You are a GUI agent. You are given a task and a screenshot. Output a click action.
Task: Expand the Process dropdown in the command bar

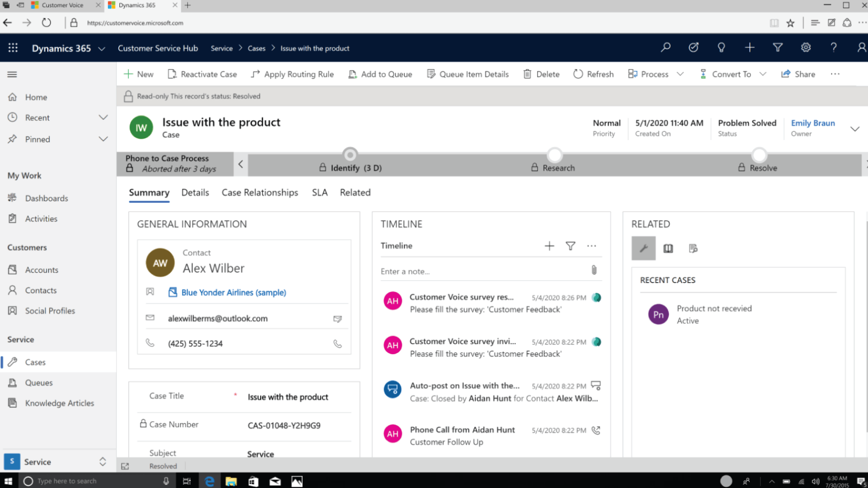(680, 74)
